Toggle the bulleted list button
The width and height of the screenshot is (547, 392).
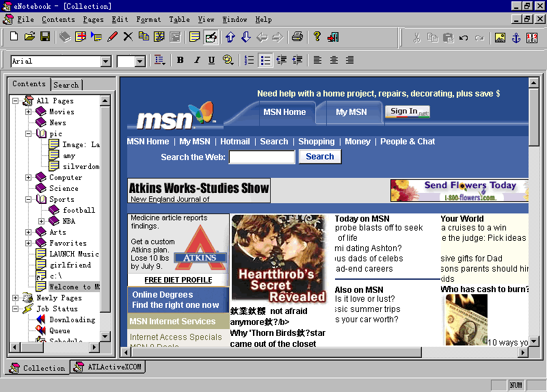pyautogui.click(x=265, y=60)
